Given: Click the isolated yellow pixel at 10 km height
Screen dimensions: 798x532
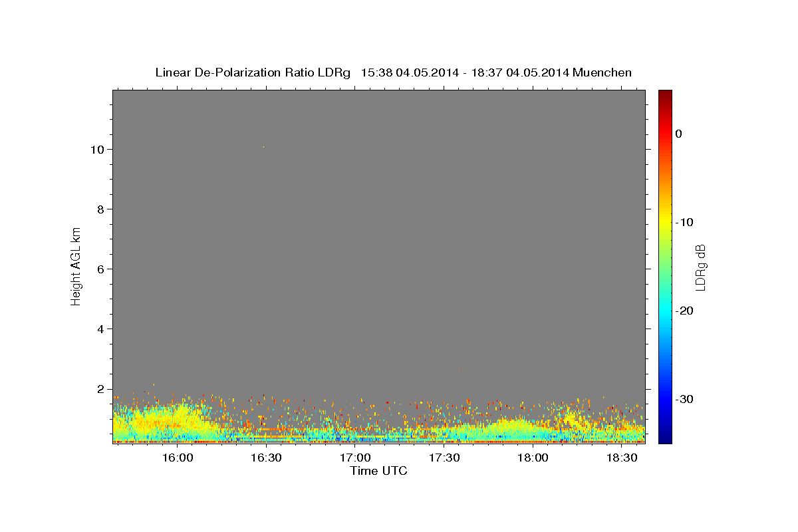Looking at the screenshot, I should tap(263, 147).
